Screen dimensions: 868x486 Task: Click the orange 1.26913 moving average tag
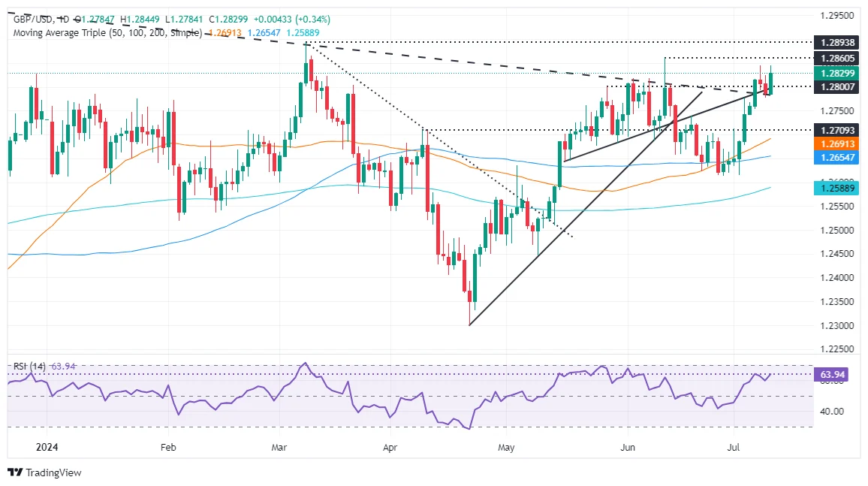click(x=837, y=144)
